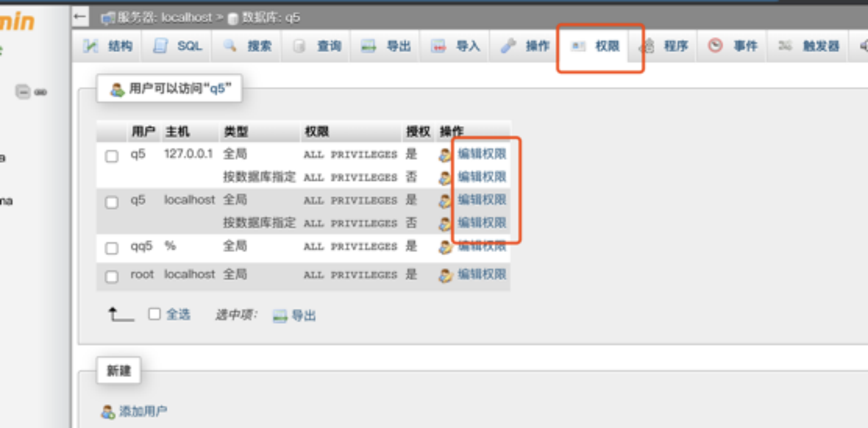Switch to the 触发器 triggers tab

821,46
